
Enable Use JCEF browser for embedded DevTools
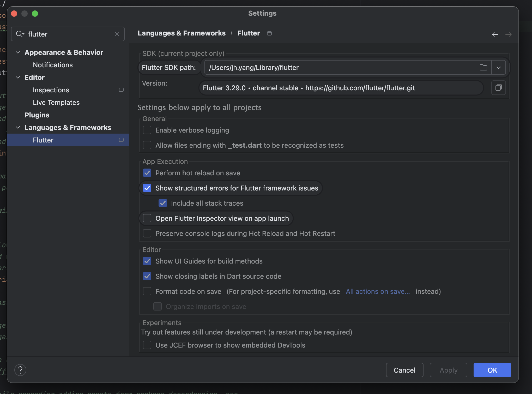pyautogui.click(x=147, y=345)
